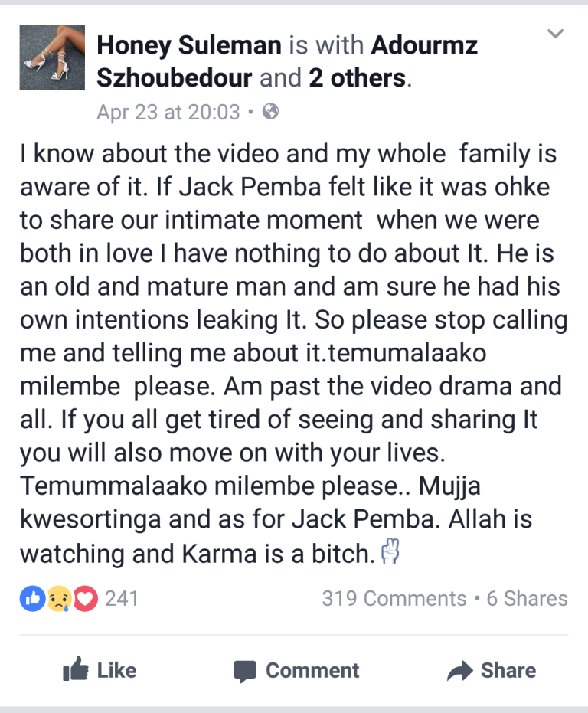View the 241 reactions count list
The width and height of the screenshot is (588, 713).
[x=122, y=598]
